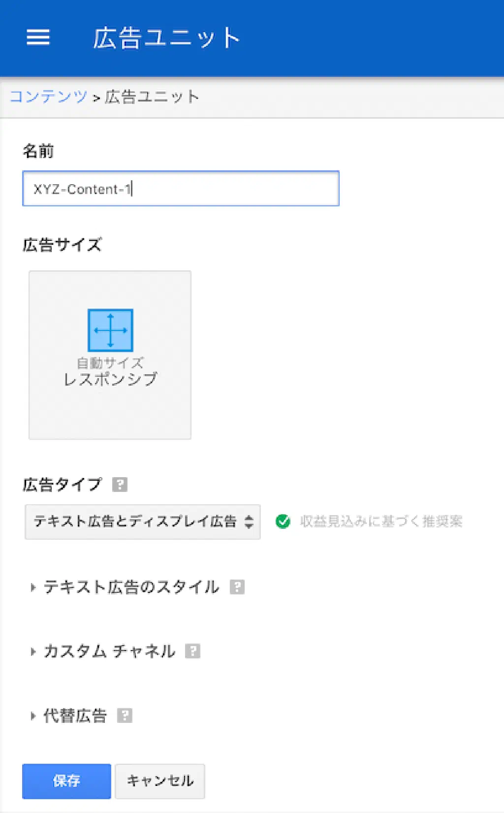Click the 広告ユニット page title

tap(166, 38)
